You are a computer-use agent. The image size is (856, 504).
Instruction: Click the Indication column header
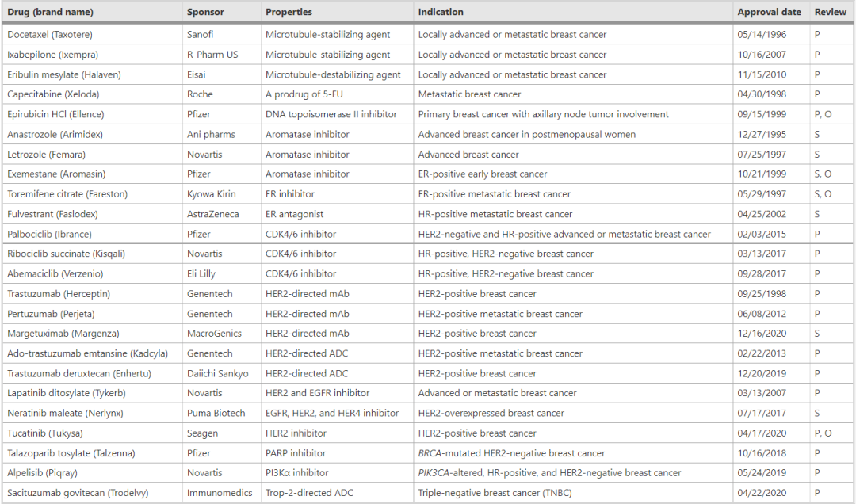(x=441, y=12)
